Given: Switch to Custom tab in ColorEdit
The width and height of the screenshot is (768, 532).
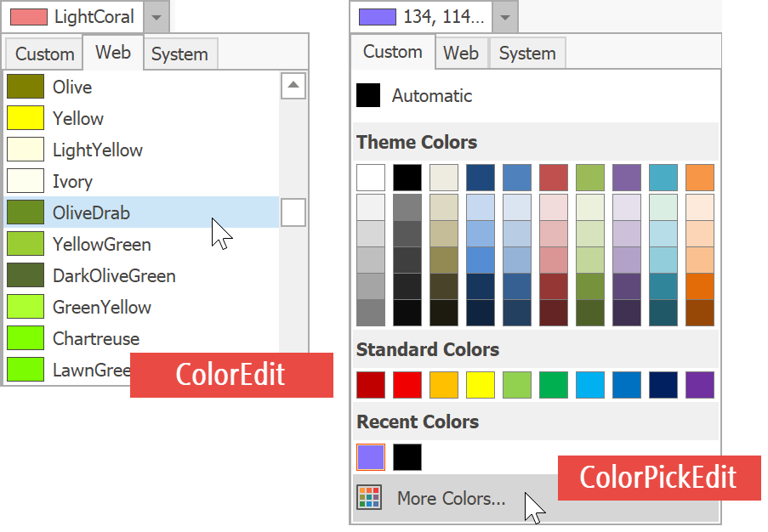Looking at the screenshot, I should (44, 54).
